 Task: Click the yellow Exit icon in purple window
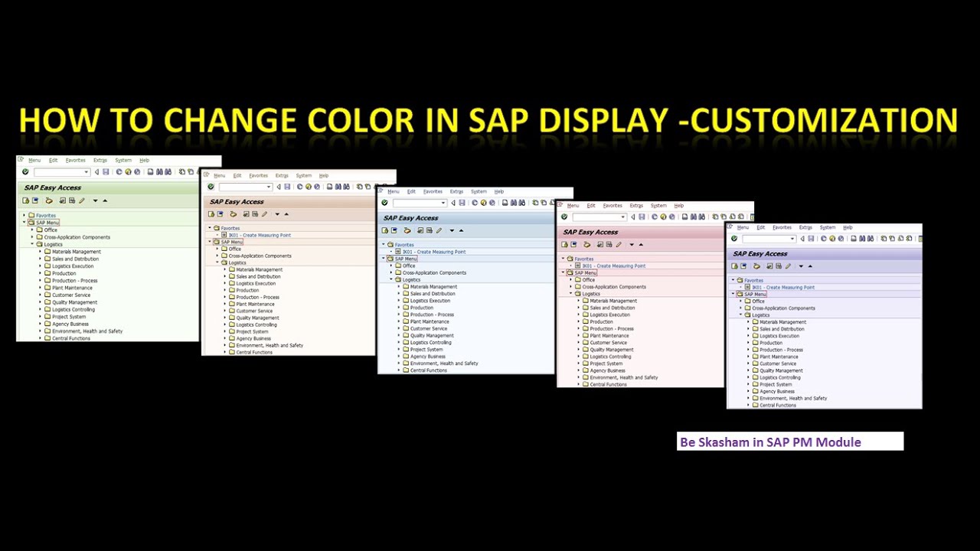click(x=832, y=238)
